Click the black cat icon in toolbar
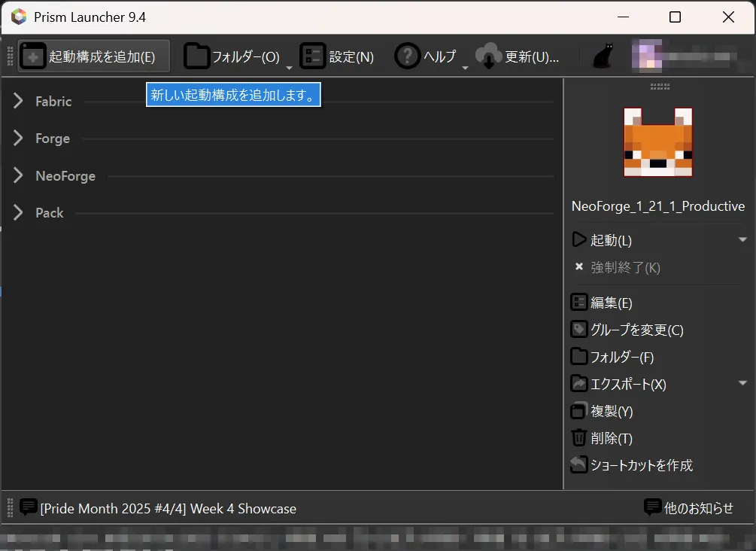This screenshot has width=756, height=551. [603, 57]
